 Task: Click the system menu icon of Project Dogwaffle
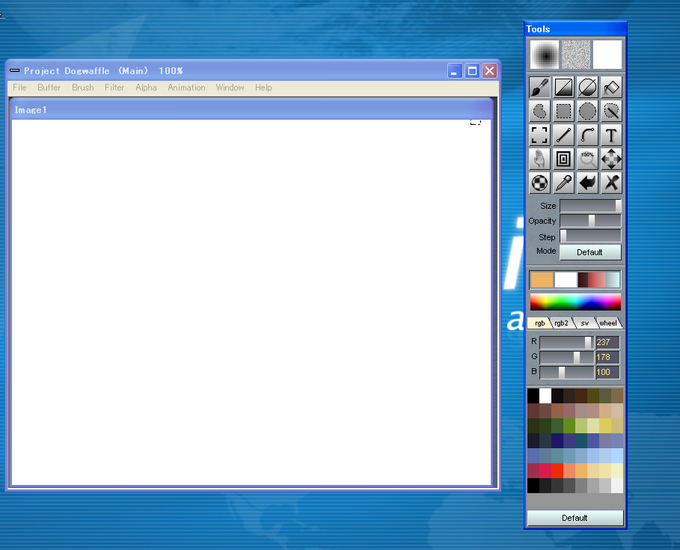(15, 70)
